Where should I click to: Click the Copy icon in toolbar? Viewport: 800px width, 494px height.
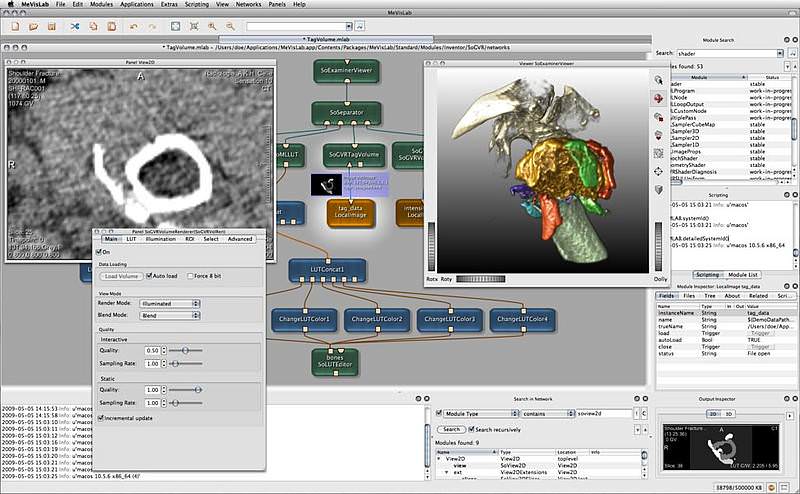pos(93,26)
